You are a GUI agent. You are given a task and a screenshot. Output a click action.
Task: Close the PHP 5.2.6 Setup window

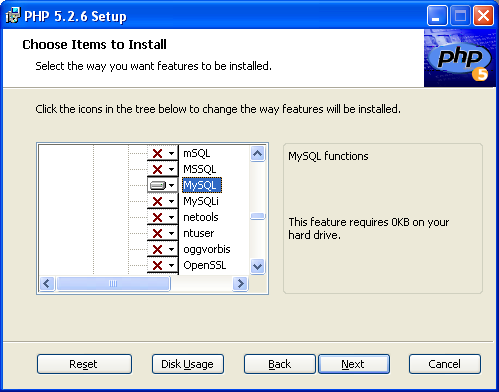(483, 16)
